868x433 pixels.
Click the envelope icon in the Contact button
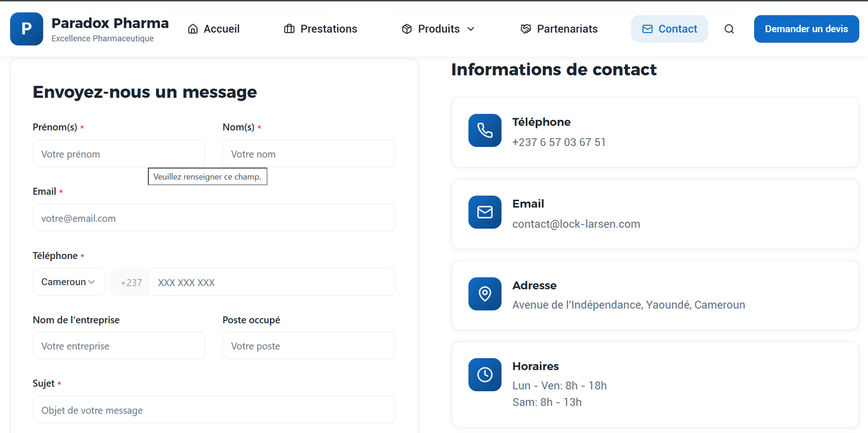[x=647, y=28]
